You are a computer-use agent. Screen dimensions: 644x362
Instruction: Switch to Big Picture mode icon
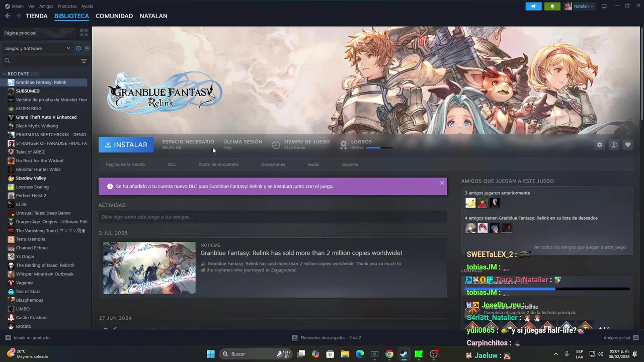604,6
